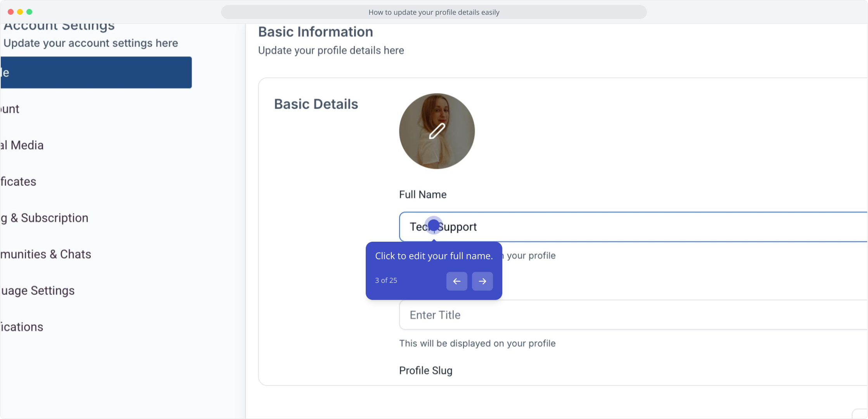Open the Certificates settings section
Screen dimensions: 868x419
pyautogui.click(x=18, y=182)
